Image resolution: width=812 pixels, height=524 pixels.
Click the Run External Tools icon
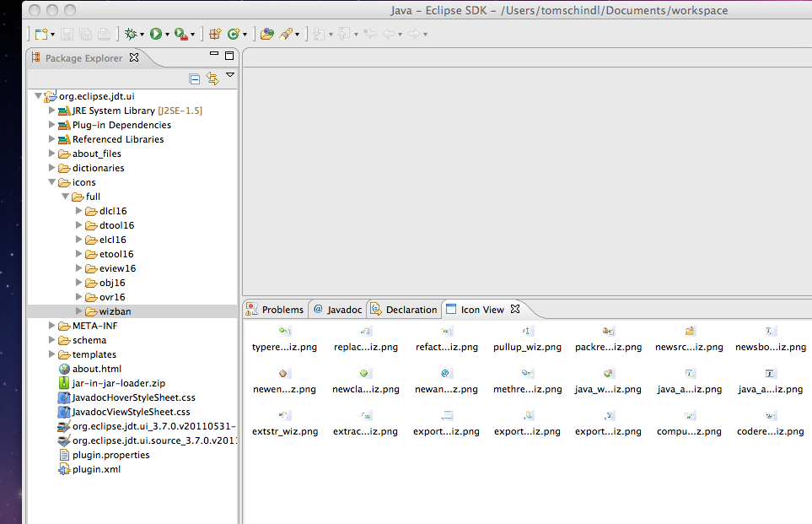(x=181, y=35)
